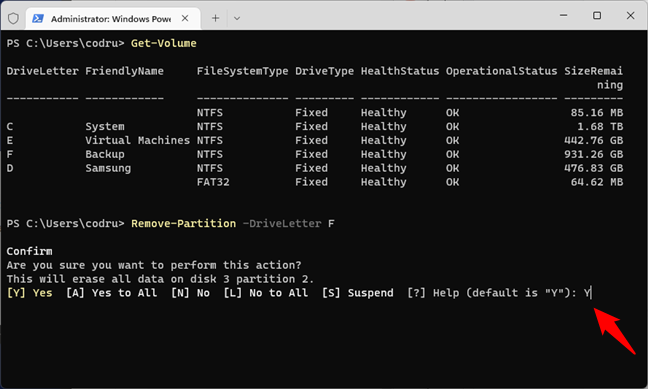Click the Get-Volume command text

tap(164, 43)
